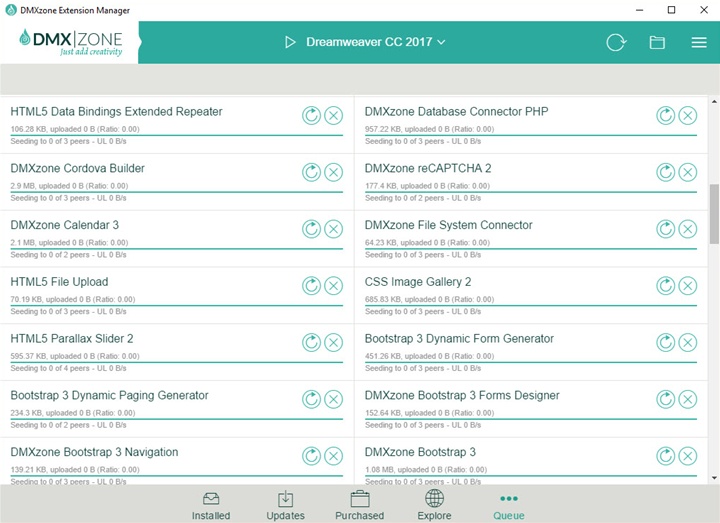Cancel HTML5 Data Bindings Extended Repeater item
The image size is (720, 523).
(x=334, y=115)
